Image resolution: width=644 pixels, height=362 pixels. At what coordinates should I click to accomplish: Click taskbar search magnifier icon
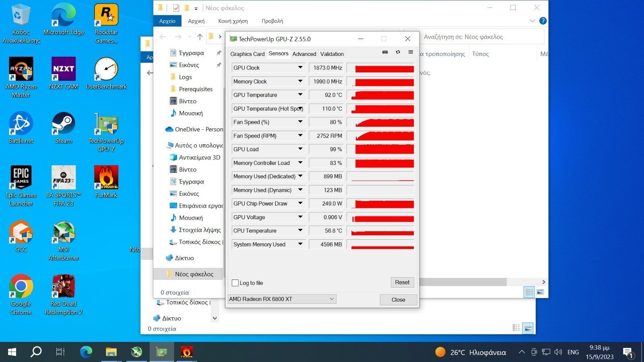[36, 352]
